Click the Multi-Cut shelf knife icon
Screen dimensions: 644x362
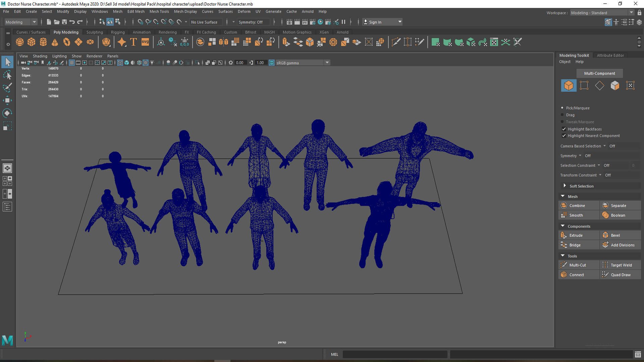(396, 42)
